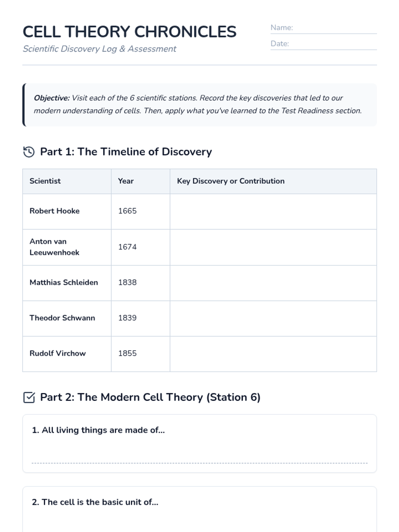The height and width of the screenshot is (532, 399).
Task: Click the Part 2 Modern Cell Theory heading
Action: (150, 397)
